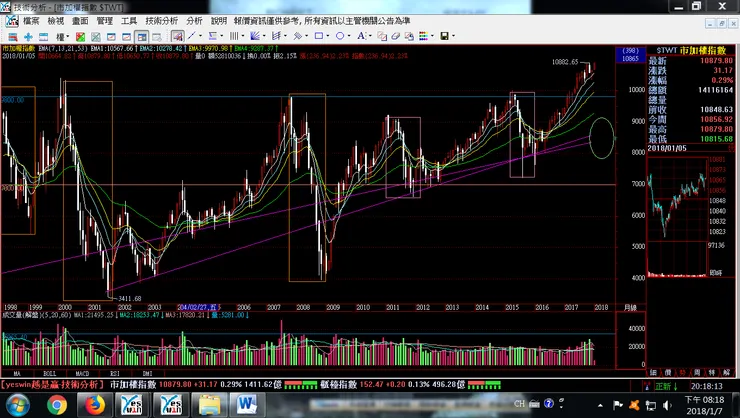
Task: Select the regression channel lines tool
Action: pyautogui.click(x=276, y=36)
